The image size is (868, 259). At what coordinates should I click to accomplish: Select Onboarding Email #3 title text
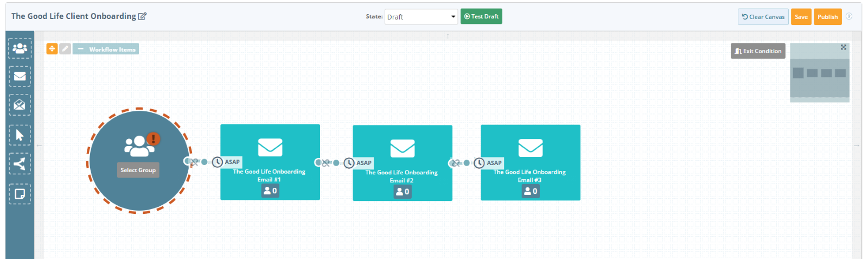tap(529, 176)
